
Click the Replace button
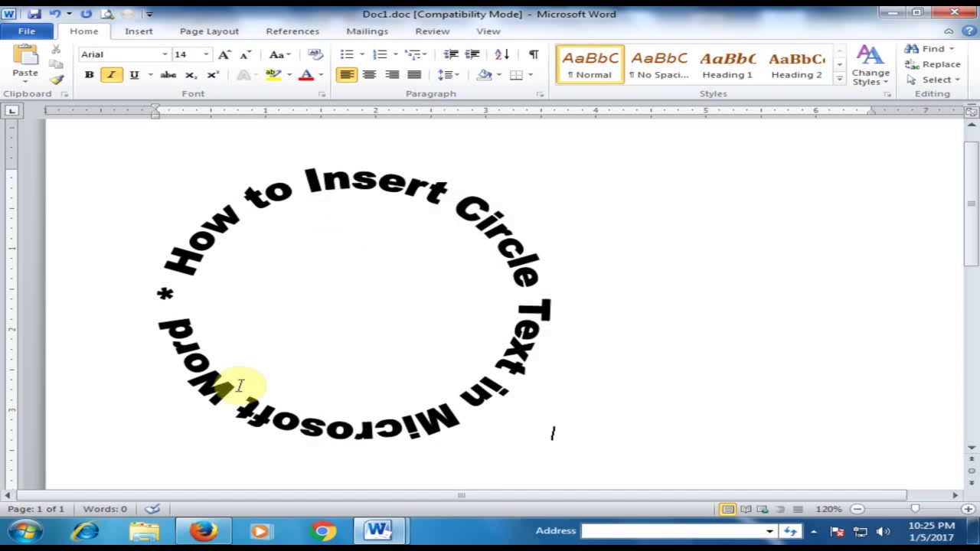[x=933, y=64]
